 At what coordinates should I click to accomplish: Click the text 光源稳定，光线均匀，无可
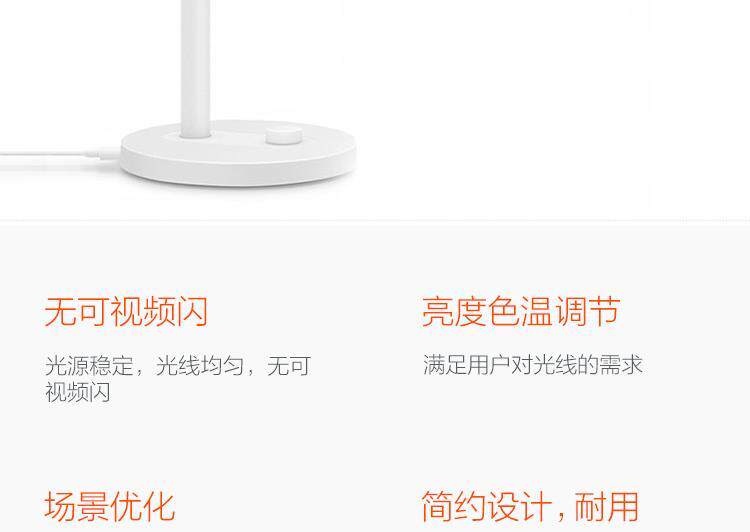pyautogui.click(x=178, y=366)
